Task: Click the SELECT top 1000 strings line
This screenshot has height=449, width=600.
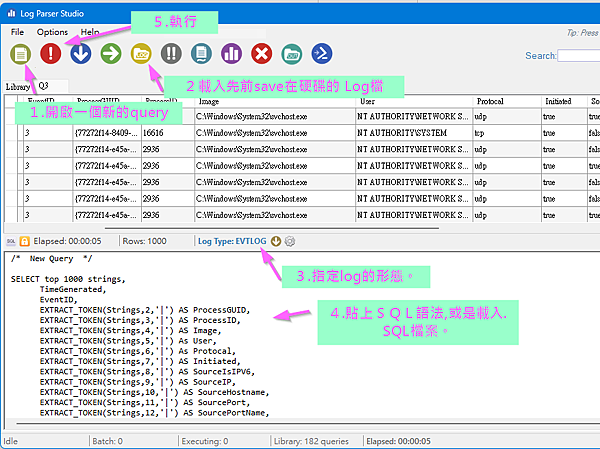Action: click(68, 279)
